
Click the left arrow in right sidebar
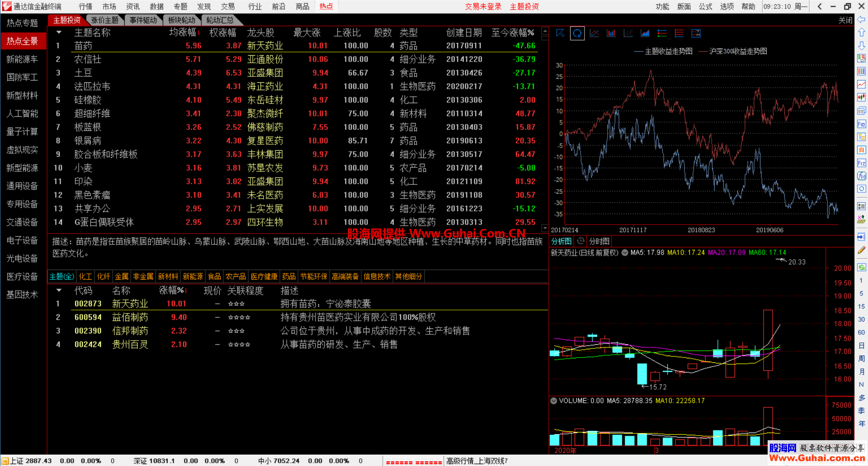click(x=861, y=19)
